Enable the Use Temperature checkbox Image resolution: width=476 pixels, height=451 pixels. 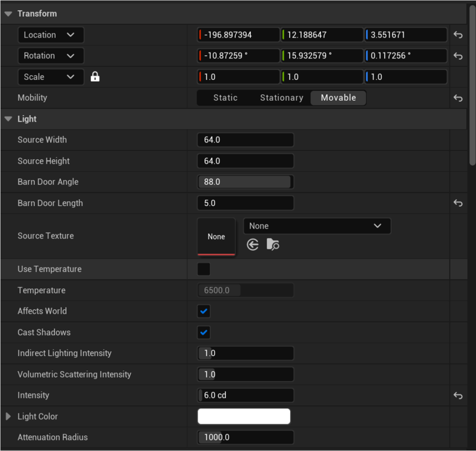[x=204, y=269]
